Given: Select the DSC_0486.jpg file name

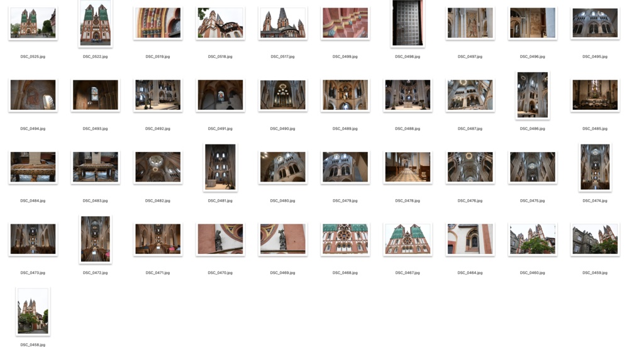Looking at the screenshot, I should pyautogui.click(x=532, y=128).
